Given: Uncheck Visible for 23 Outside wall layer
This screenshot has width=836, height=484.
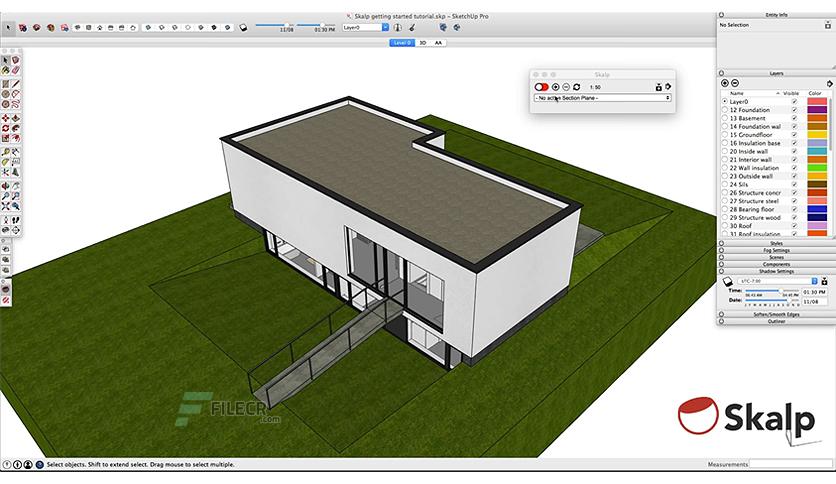Looking at the screenshot, I should point(794,176).
